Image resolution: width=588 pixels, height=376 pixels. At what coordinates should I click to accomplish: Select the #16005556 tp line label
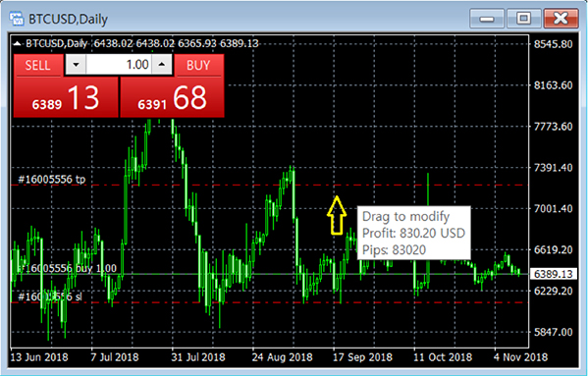[52, 180]
